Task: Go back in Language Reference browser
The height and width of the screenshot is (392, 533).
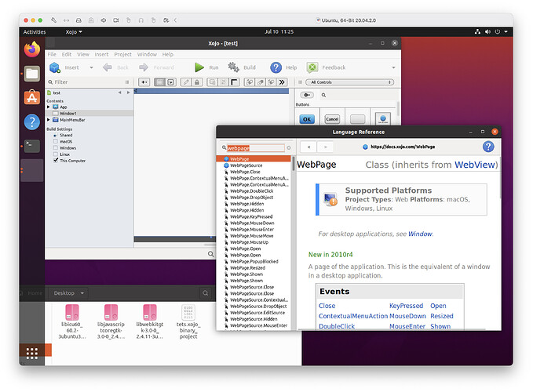Action: [x=308, y=147]
